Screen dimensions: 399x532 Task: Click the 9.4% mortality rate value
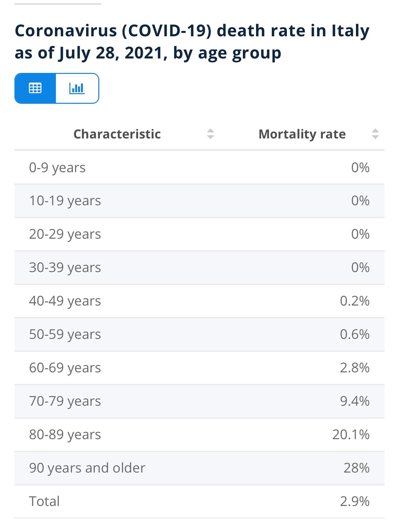[355, 402]
